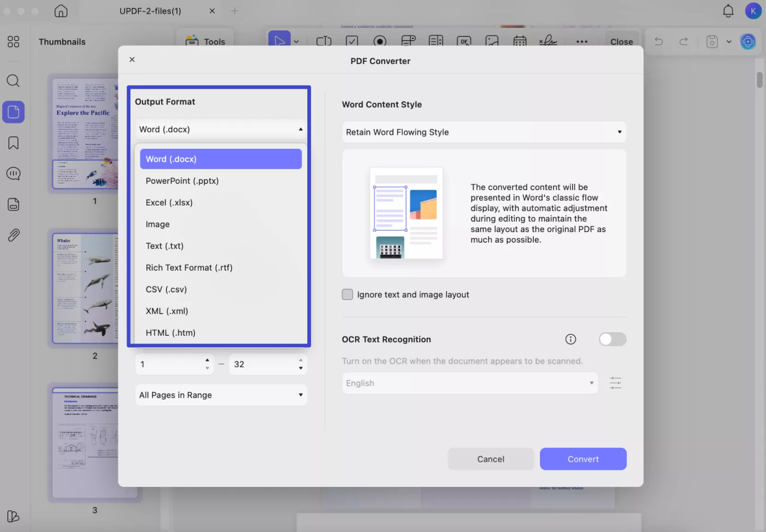
Task: Select the checkbox form tool
Action: pos(352,41)
